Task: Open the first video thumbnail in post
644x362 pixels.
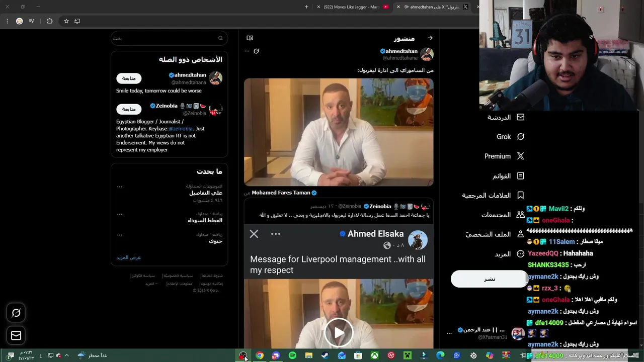Action: point(339,132)
